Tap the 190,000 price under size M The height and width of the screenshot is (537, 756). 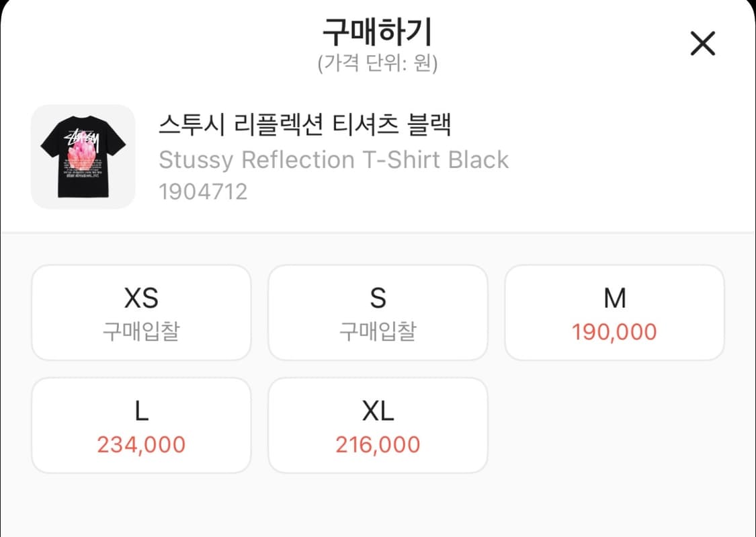tap(615, 331)
